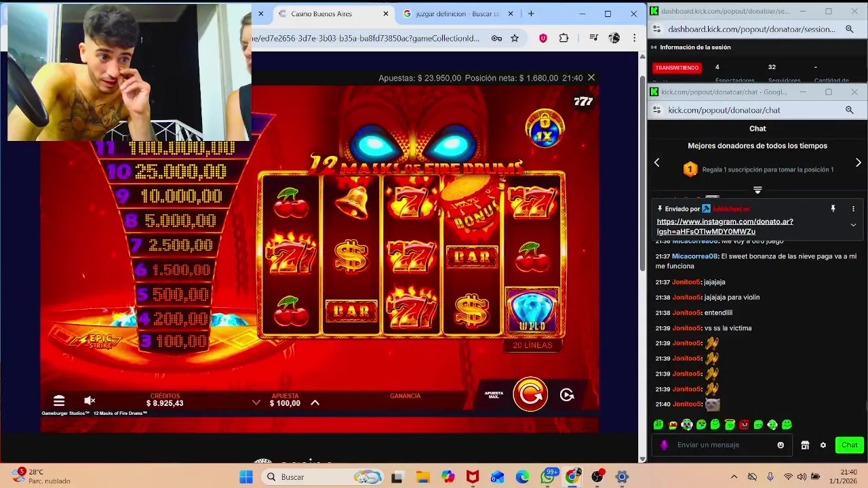This screenshot has width=868, height=488.
Task: Go to next top donors slide
Action: click(x=859, y=163)
